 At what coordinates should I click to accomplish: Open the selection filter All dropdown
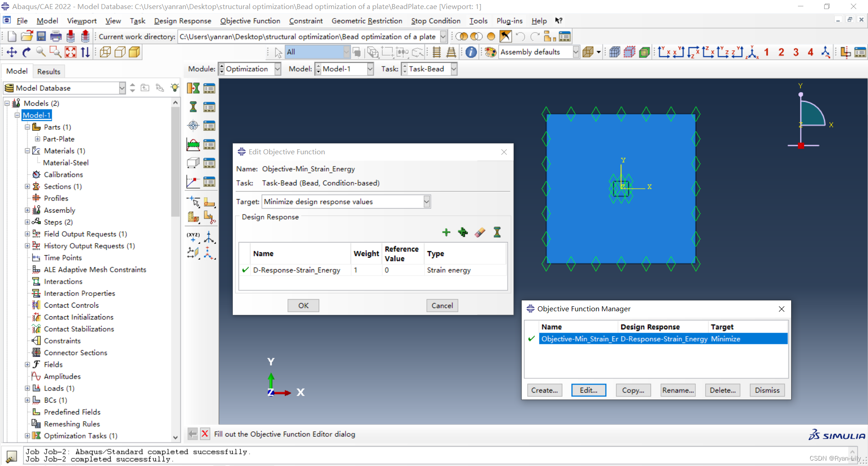(x=346, y=52)
